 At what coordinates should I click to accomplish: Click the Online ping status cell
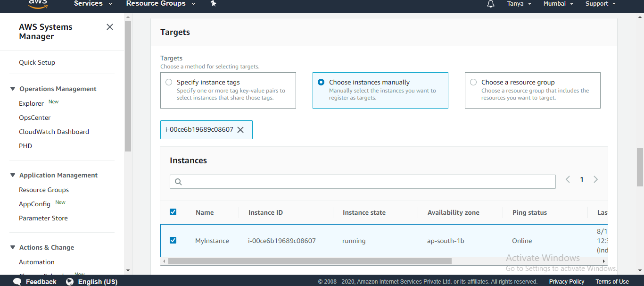522,241
